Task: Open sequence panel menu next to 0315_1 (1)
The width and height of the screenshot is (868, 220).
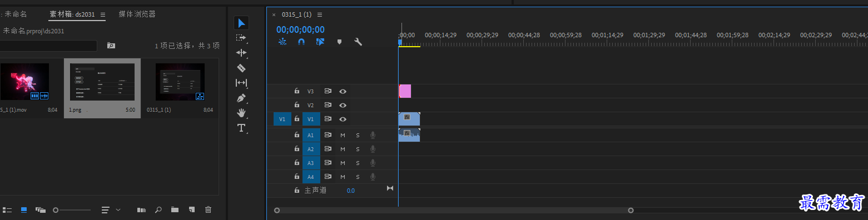Action: [x=319, y=15]
